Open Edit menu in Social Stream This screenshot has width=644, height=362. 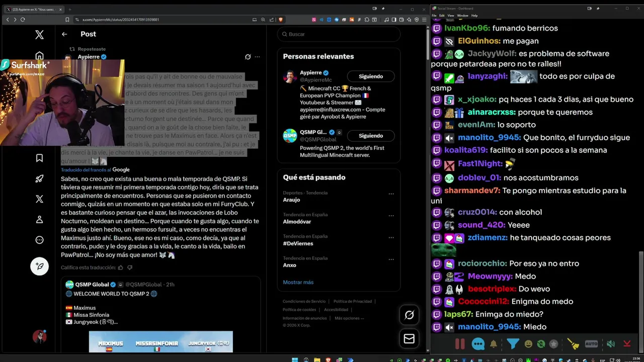point(442,16)
